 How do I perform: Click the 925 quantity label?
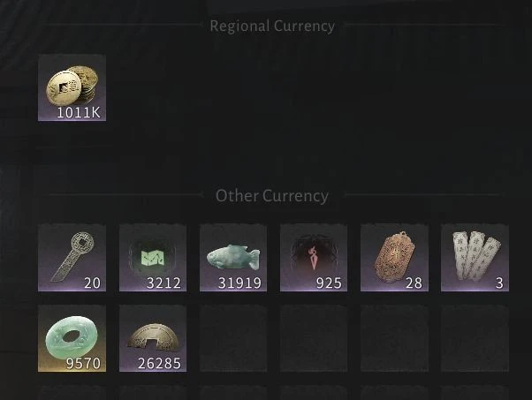click(x=329, y=283)
